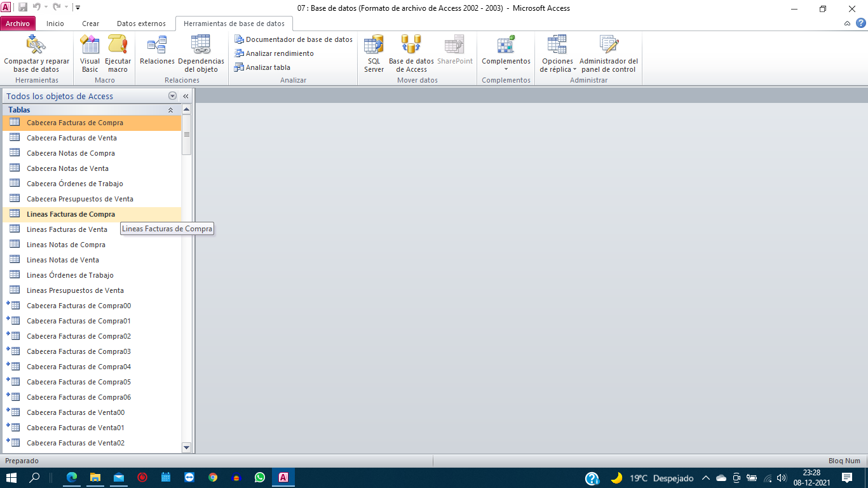Select table Lineas Facturas de Venta
This screenshot has width=868, height=488.
click(x=92, y=229)
